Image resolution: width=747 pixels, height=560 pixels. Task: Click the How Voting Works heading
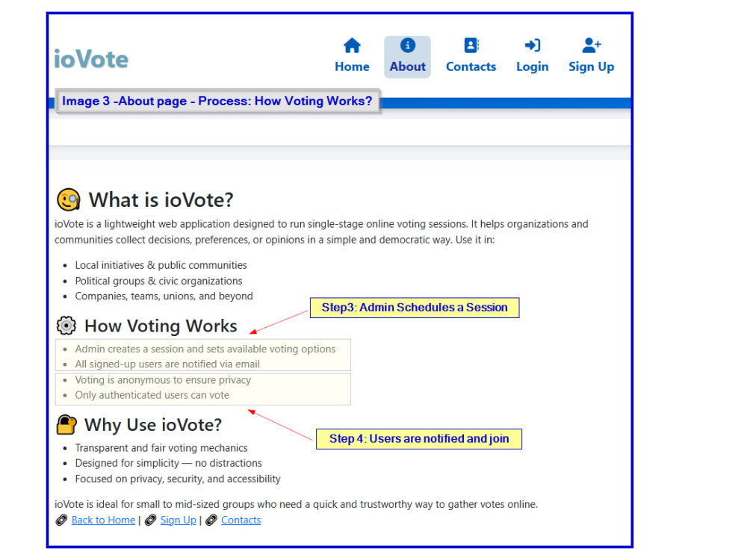pos(161,326)
